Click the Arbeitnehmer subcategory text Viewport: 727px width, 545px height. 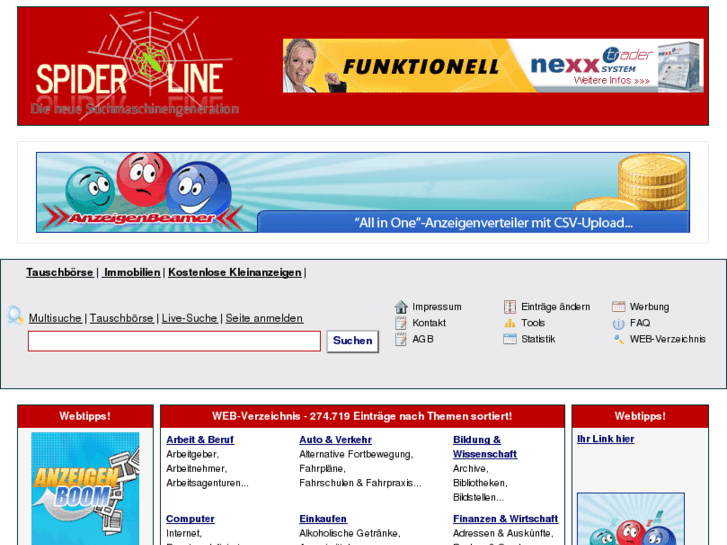point(196,468)
